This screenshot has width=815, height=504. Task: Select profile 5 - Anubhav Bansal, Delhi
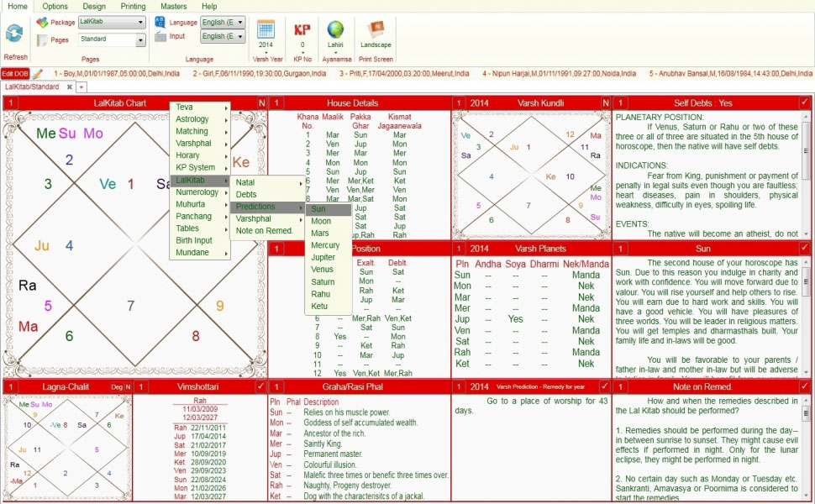730,74
